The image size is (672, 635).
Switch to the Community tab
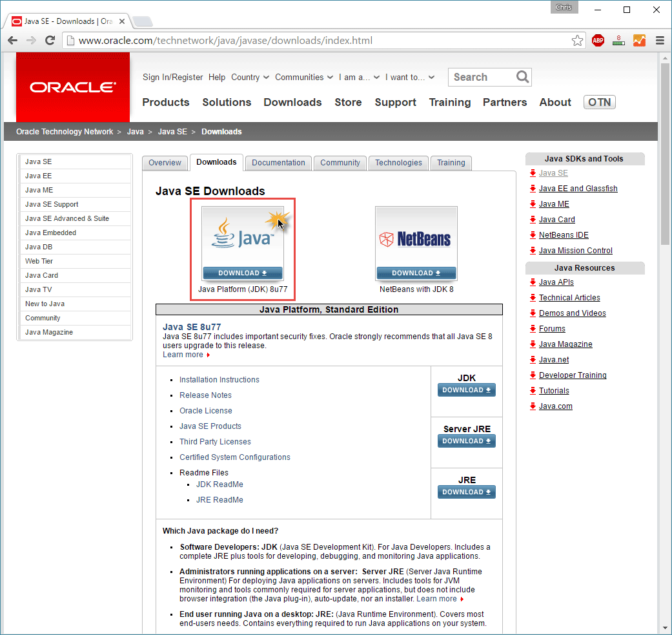(340, 163)
